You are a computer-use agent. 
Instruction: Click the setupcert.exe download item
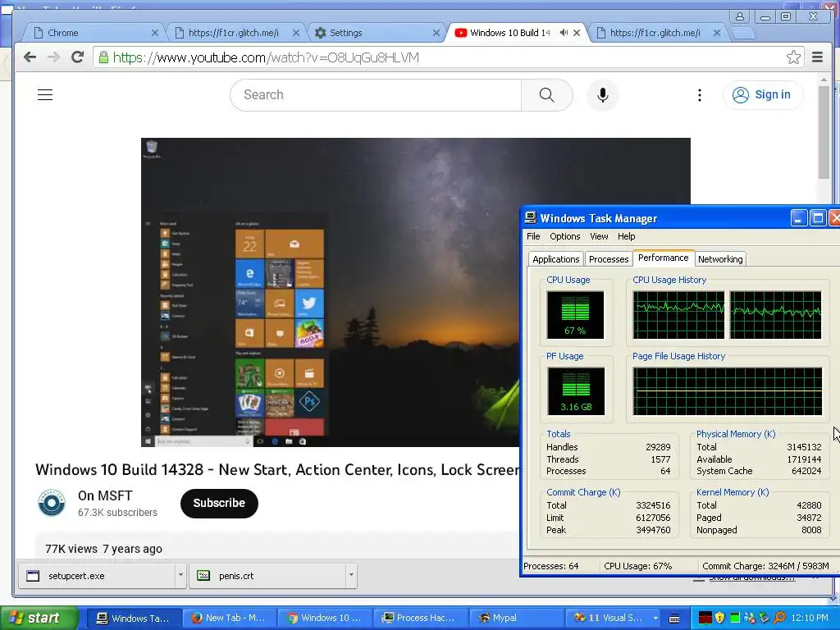point(98,576)
